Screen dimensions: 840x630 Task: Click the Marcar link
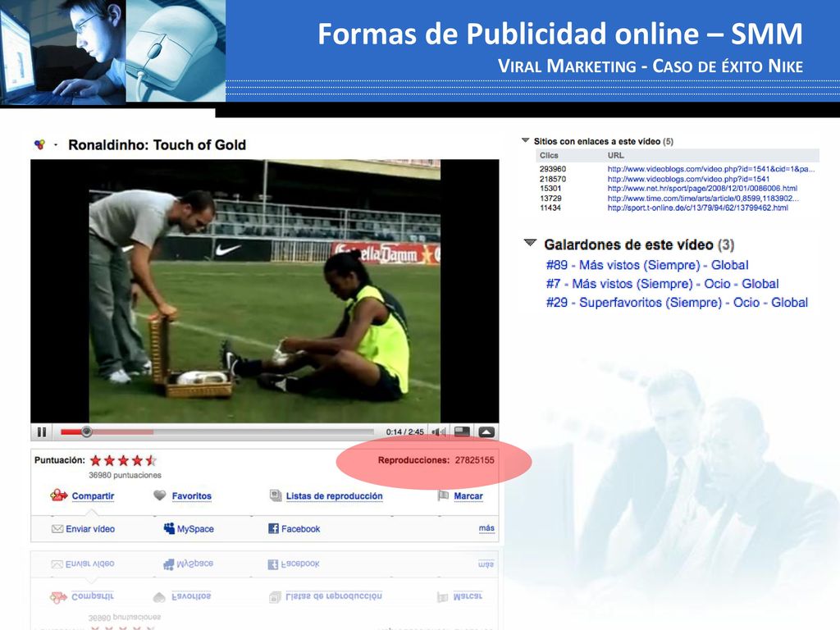click(468, 496)
